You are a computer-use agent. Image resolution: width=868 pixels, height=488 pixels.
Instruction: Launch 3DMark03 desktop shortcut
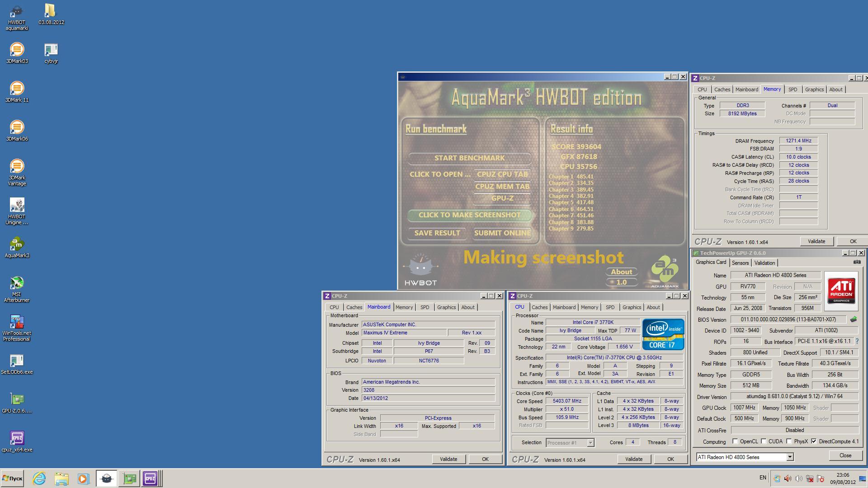click(17, 53)
